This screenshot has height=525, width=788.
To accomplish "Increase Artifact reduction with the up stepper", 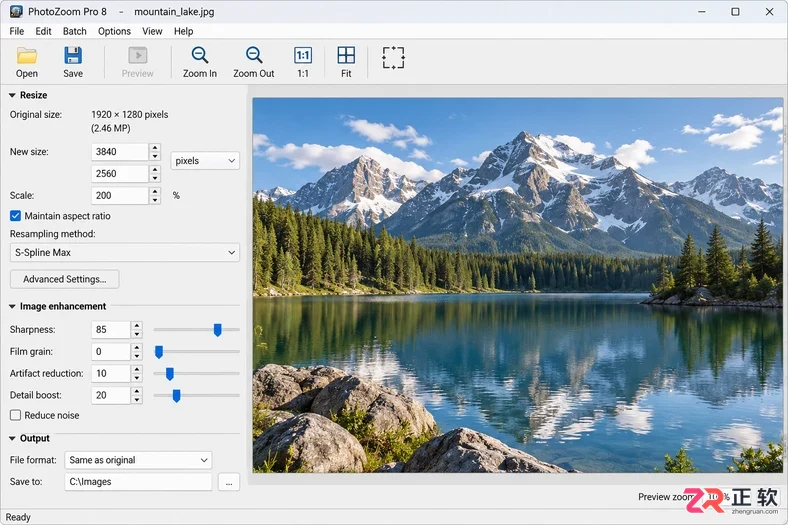I will pos(137,369).
